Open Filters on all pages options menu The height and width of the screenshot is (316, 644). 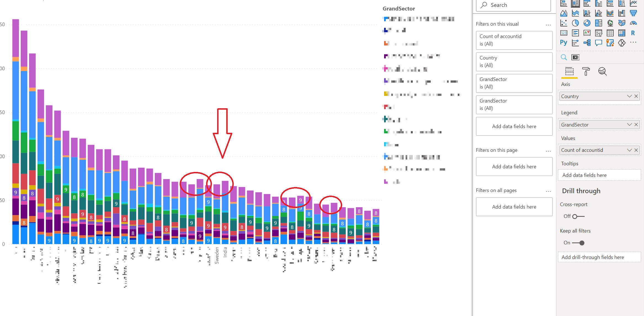[x=548, y=191]
